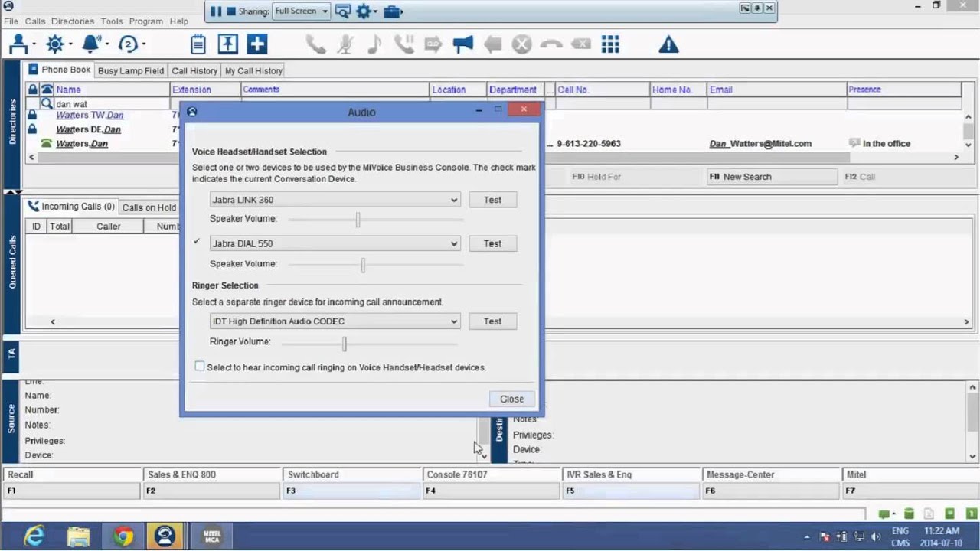Click the blue transfer arrow box icon
This screenshot has width=980, height=551.
tap(227, 44)
